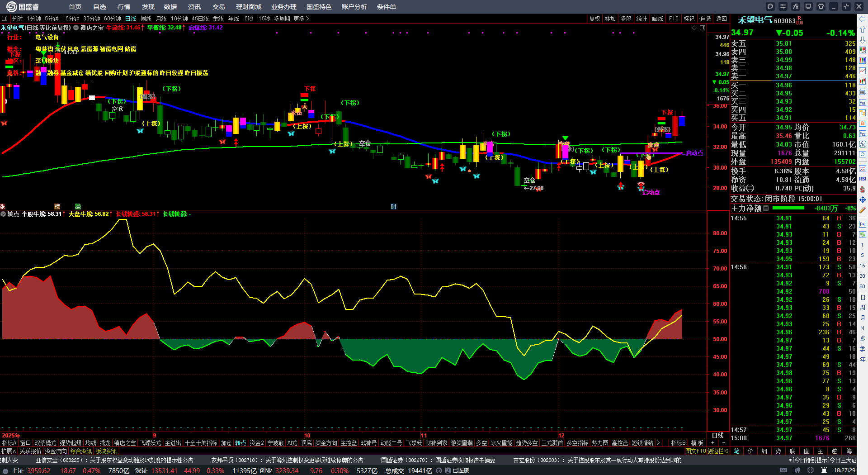
Task: Open the 镇店之宝 indicator settings circle
Action: (76, 28)
